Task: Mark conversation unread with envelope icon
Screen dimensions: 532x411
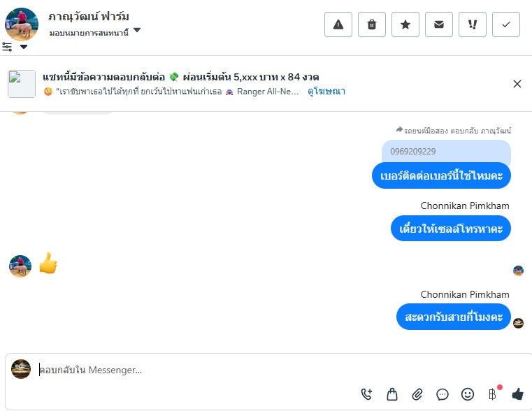Action: pyautogui.click(x=439, y=24)
